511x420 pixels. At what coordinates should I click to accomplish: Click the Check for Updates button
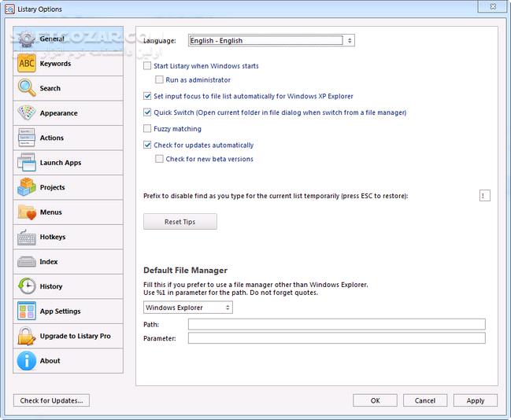(x=51, y=400)
